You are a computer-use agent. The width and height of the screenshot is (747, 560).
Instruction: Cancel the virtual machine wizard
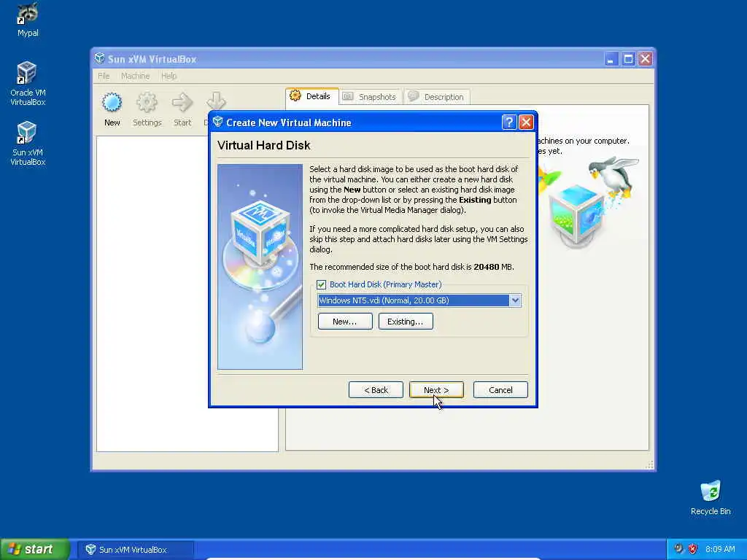pyautogui.click(x=500, y=390)
